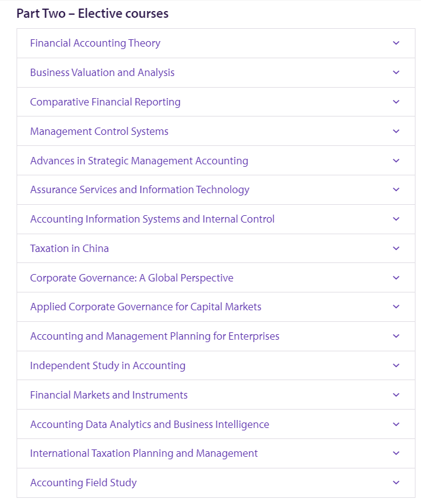The image size is (421, 504).
Task: Expand the Financial Accounting Theory chevron
Action: click(396, 43)
